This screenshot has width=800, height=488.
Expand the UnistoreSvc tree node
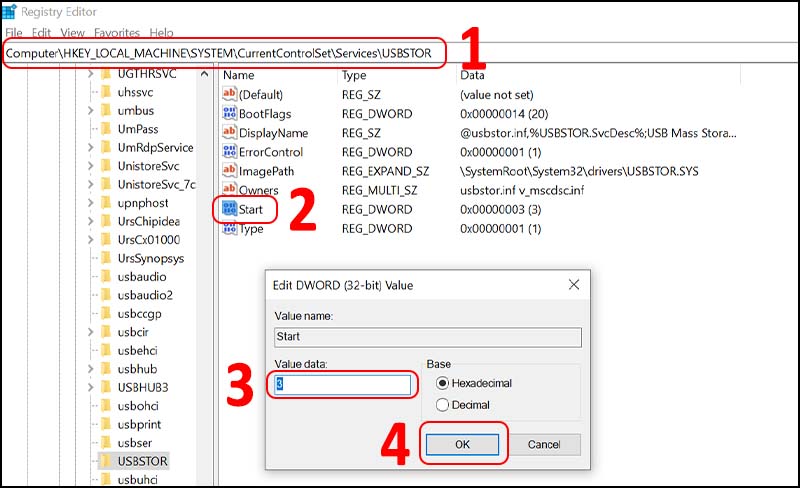click(90, 166)
